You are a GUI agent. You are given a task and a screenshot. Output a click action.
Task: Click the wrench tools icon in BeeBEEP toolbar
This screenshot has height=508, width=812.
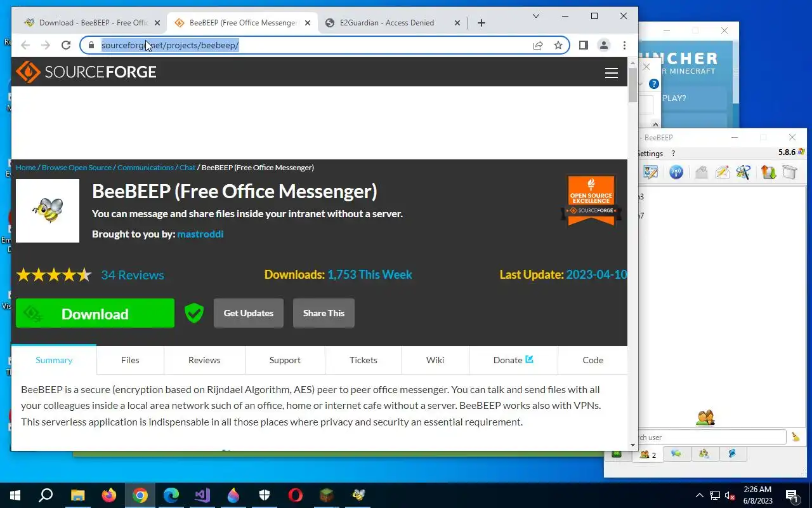pos(743,172)
